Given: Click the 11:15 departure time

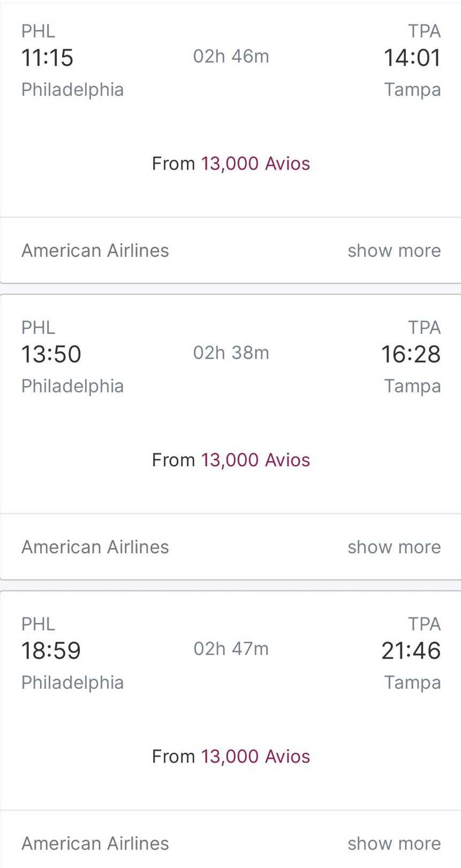Looking at the screenshot, I should [47, 58].
